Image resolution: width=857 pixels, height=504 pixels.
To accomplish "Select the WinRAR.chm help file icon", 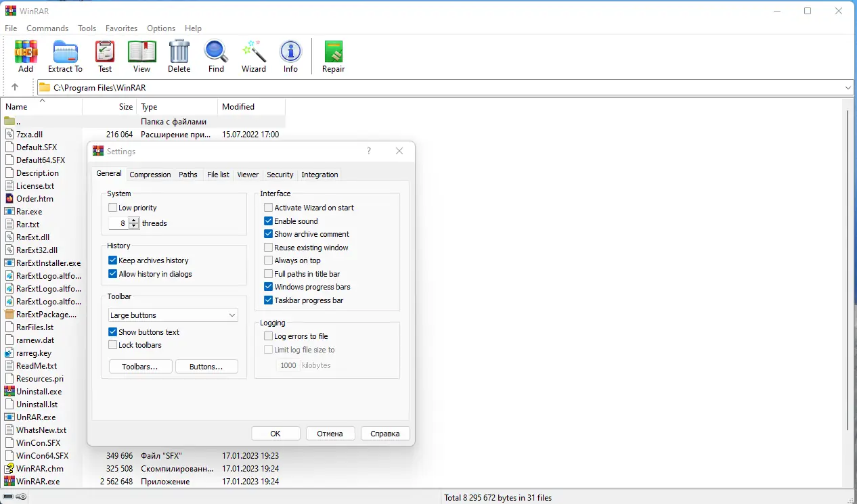I will pyautogui.click(x=9, y=469).
